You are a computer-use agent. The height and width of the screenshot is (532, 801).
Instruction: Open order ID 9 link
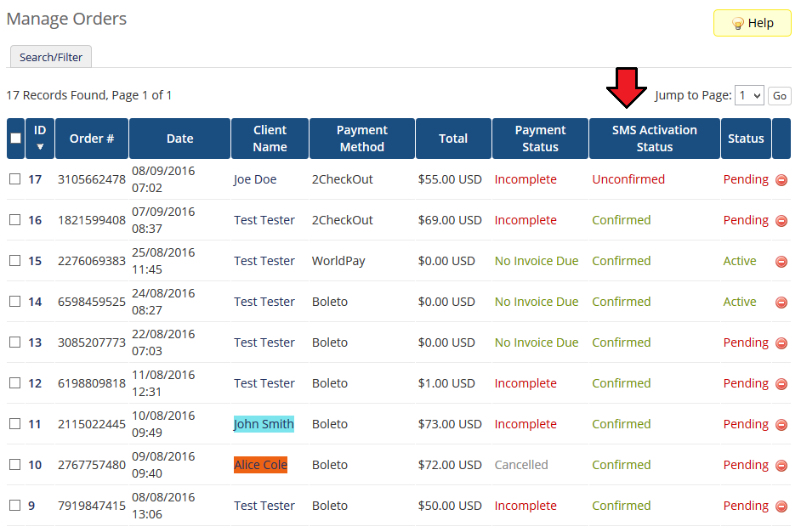(x=31, y=506)
